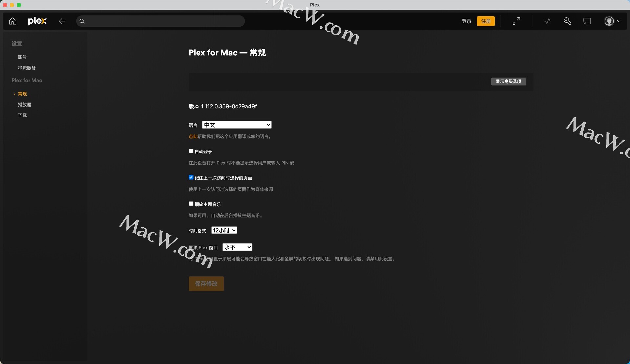Image resolution: width=630 pixels, height=364 pixels.
Task: Open the 时间格式 dropdown showing 12小时
Action: 224,231
